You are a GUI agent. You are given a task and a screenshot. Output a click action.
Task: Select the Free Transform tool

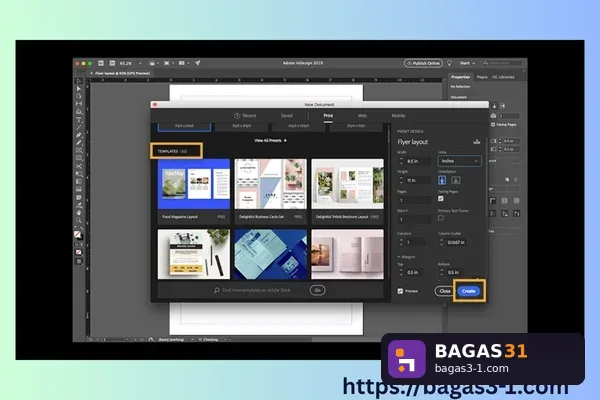pyautogui.click(x=79, y=174)
